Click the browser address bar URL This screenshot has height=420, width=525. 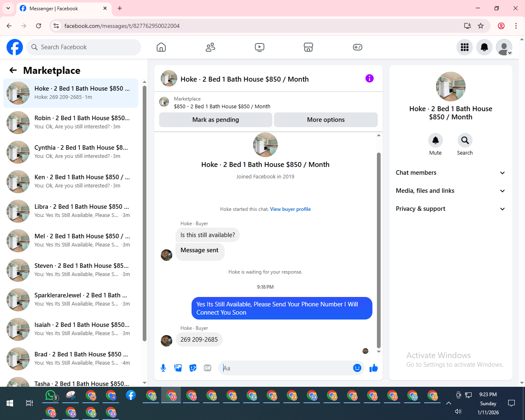coord(122,26)
